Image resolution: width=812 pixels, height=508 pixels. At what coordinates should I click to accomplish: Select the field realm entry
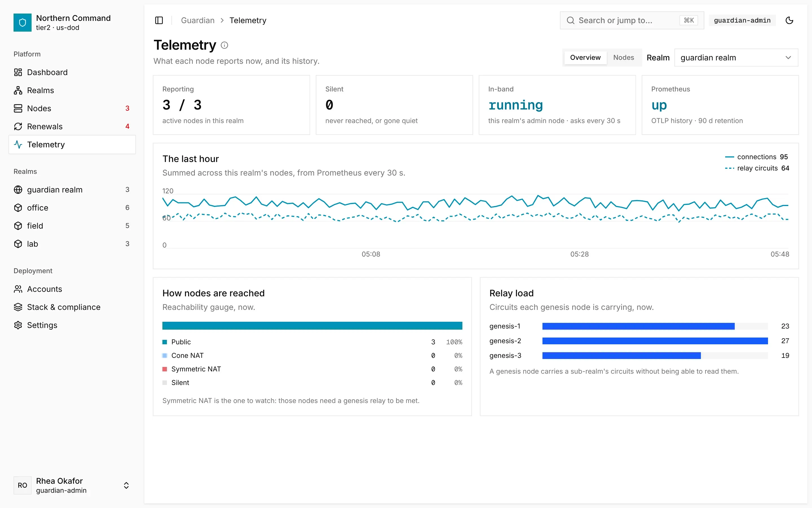[72, 226]
